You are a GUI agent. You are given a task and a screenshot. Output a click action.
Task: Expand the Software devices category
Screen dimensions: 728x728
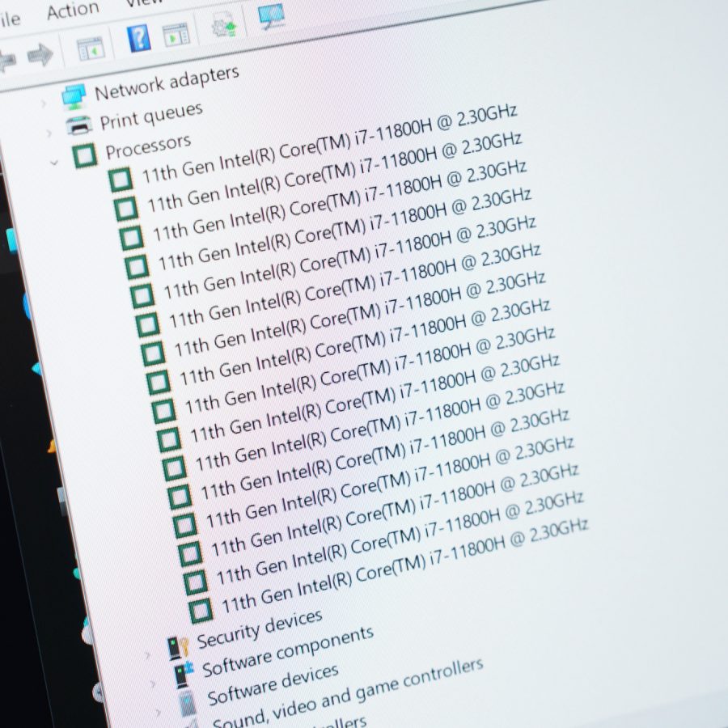point(159,712)
